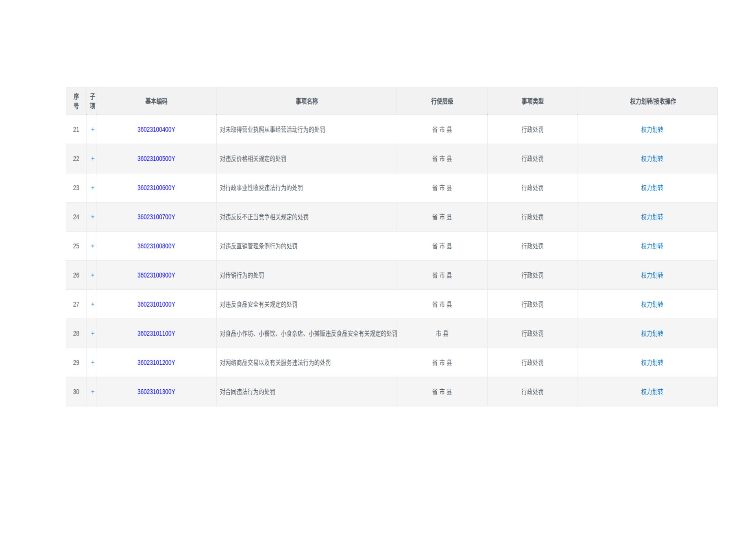756x534 pixels.
Task: Click plus icon in row 28
Action: coord(93,333)
